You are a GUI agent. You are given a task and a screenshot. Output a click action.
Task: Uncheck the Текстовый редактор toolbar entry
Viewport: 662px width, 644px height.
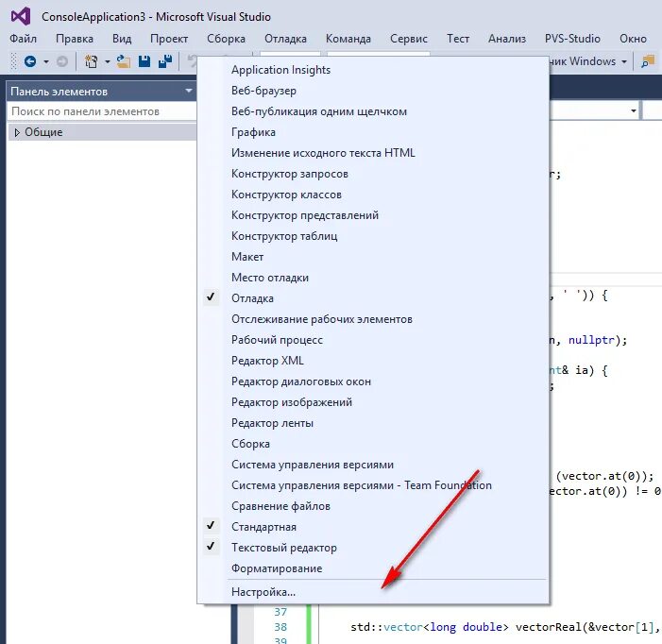[x=374, y=548]
